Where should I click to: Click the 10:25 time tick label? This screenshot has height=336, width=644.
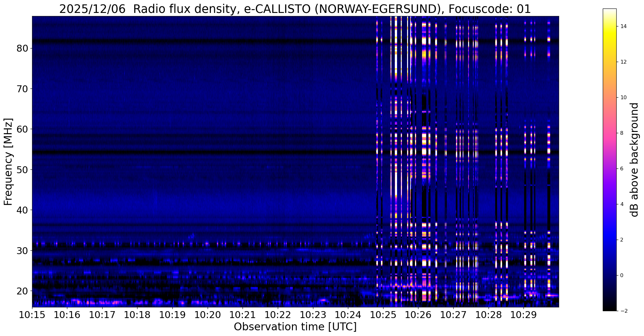[x=383, y=315]
